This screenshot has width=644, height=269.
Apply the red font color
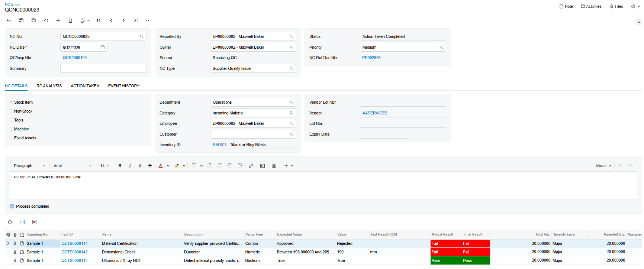point(161,166)
